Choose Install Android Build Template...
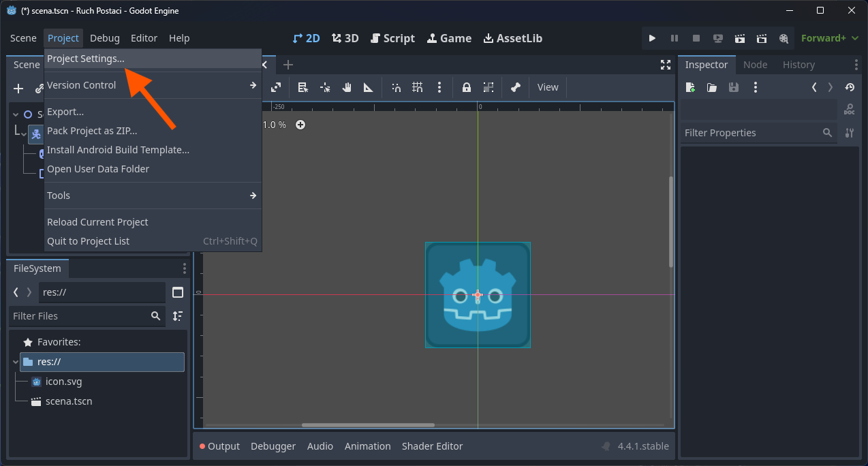 click(x=153, y=150)
